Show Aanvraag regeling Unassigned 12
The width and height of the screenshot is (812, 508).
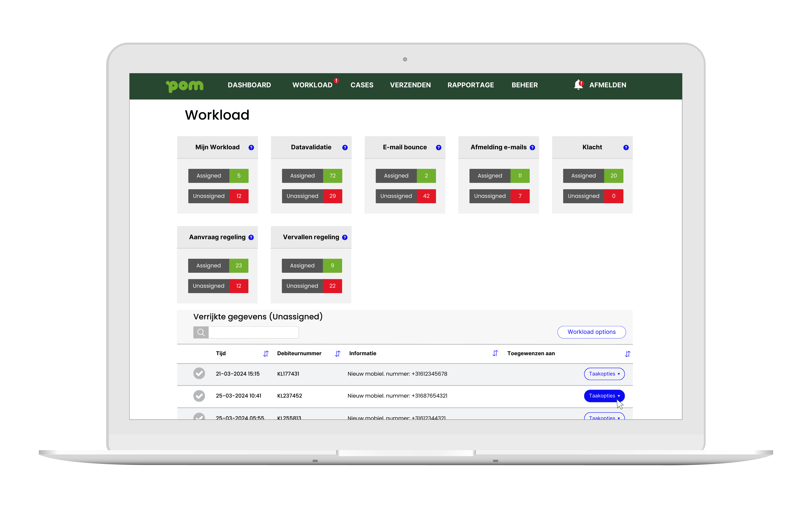pos(218,286)
